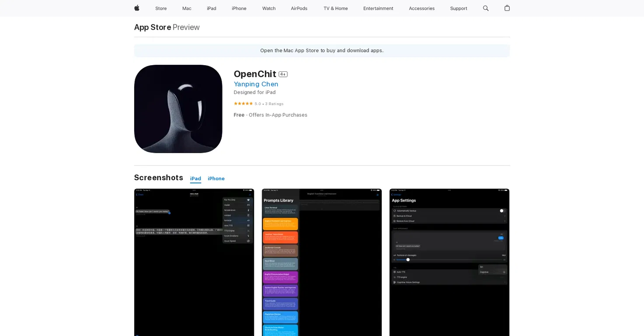
Task: Click the 'Open the Mac App Store' banner
Action: [x=322, y=50]
